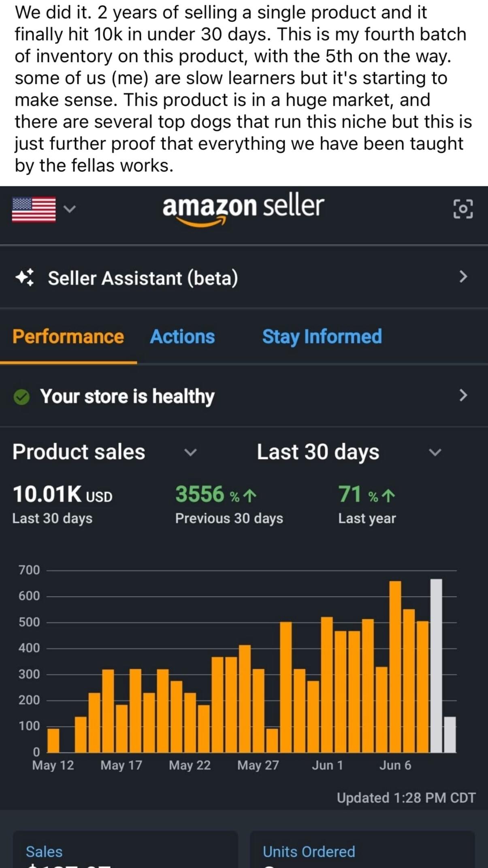Expand store health details arrow
This screenshot has height=868, width=488.
pyautogui.click(x=463, y=395)
